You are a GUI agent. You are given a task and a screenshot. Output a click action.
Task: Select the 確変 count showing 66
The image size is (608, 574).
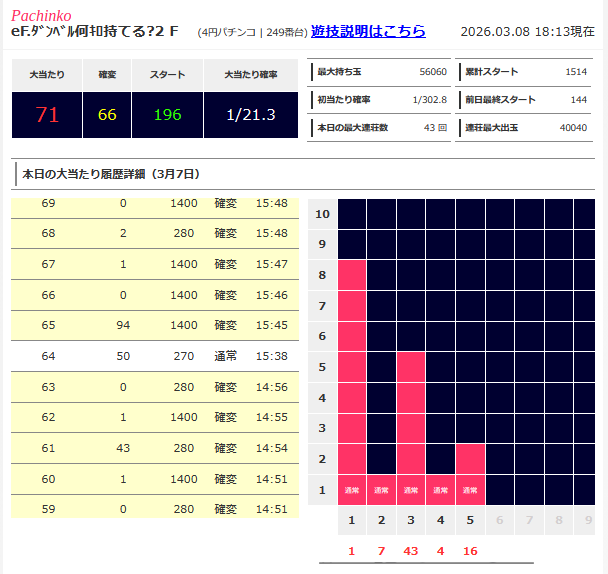107,114
